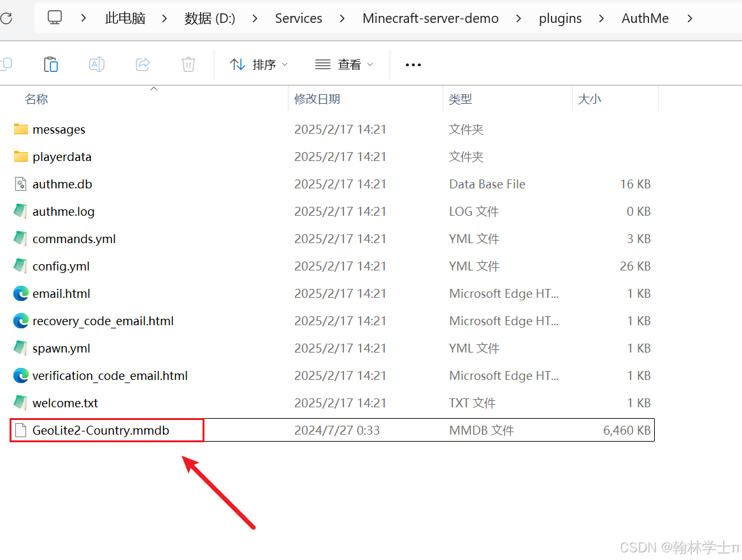This screenshot has width=742, height=560.
Task: Open the three-dots more options menu
Action: 413,65
